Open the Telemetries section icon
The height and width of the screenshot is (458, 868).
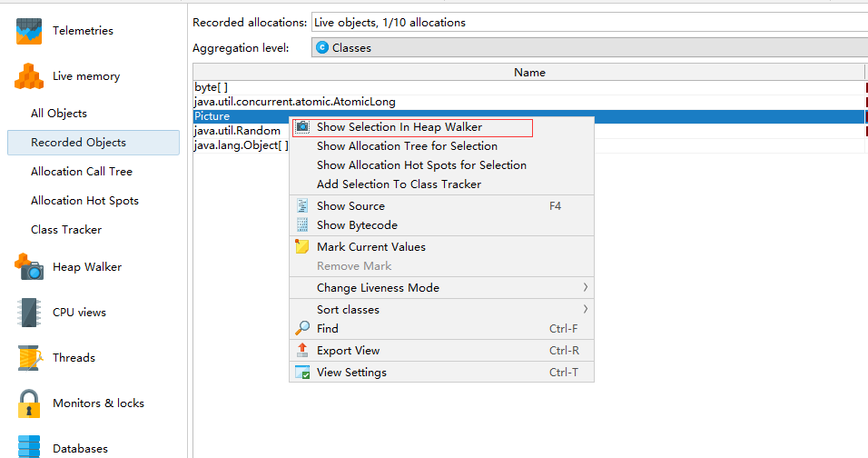pyautogui.click(x=29, y=31)
